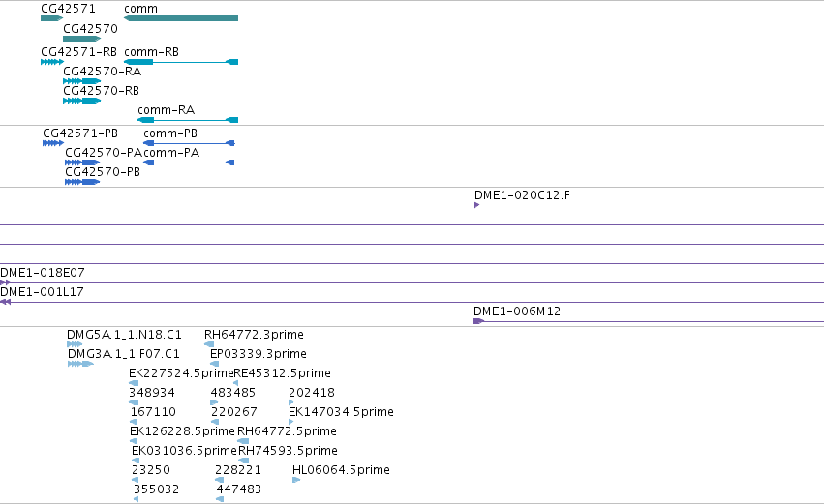This screenshot has width=824, height=504.
Task: Select the comm-RA transcript line
Action: [x=188, y=120]
